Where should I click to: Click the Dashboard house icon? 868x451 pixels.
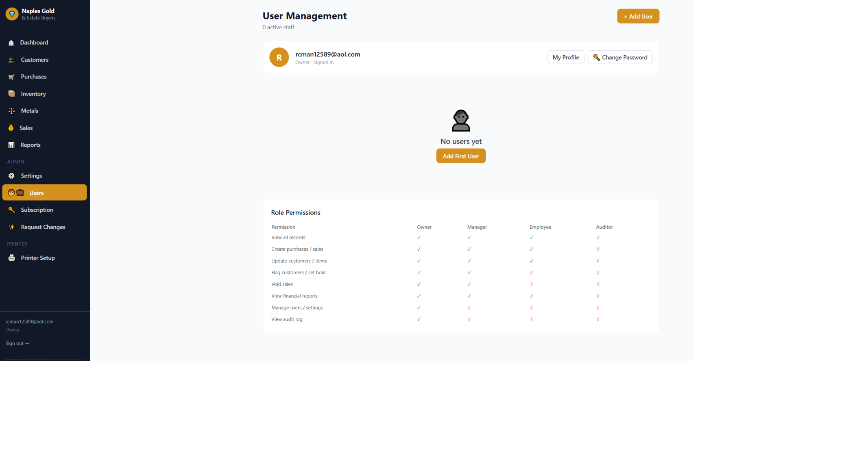tap(11, 43)
